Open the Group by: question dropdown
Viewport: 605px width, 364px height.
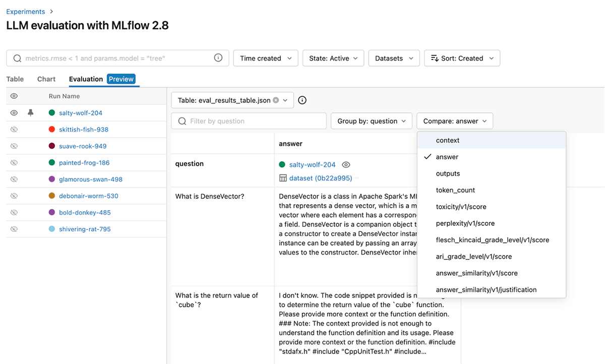(x=371, y=121)
